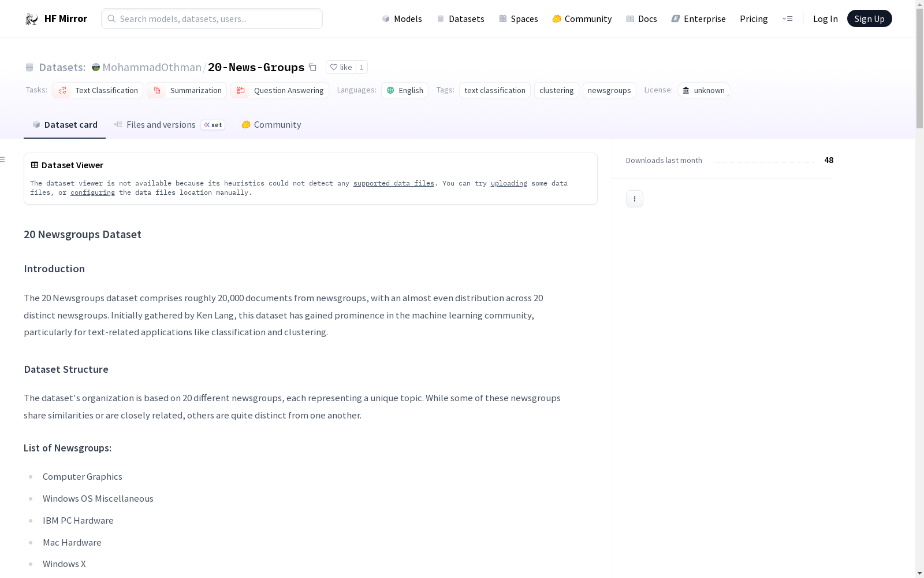The height and width of the screenshot is (578, 924).
Task: Open the Pricing page link
Action: click(754, 18)
